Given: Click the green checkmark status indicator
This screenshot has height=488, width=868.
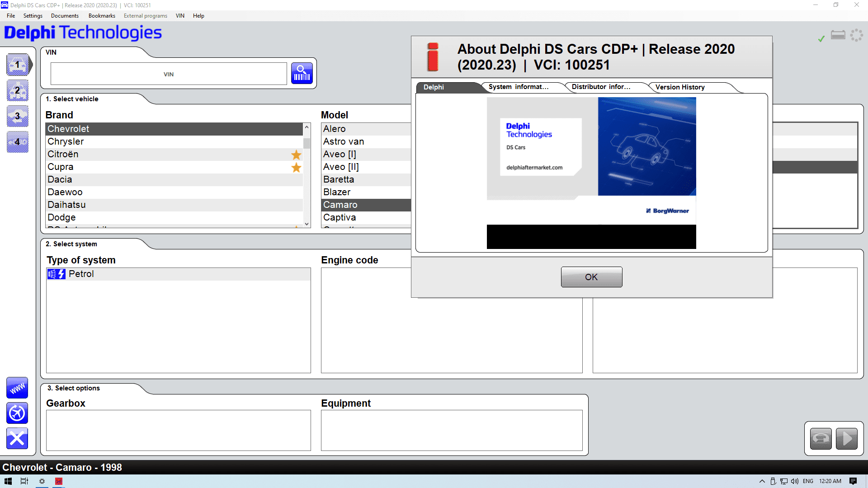Looking at the screenshot, I should click(x=821, y=38).
